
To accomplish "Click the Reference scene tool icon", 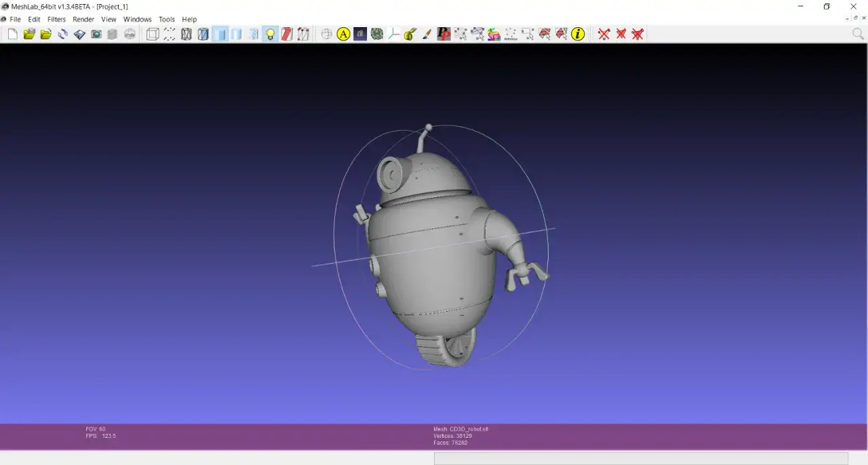I will [511, 34].
